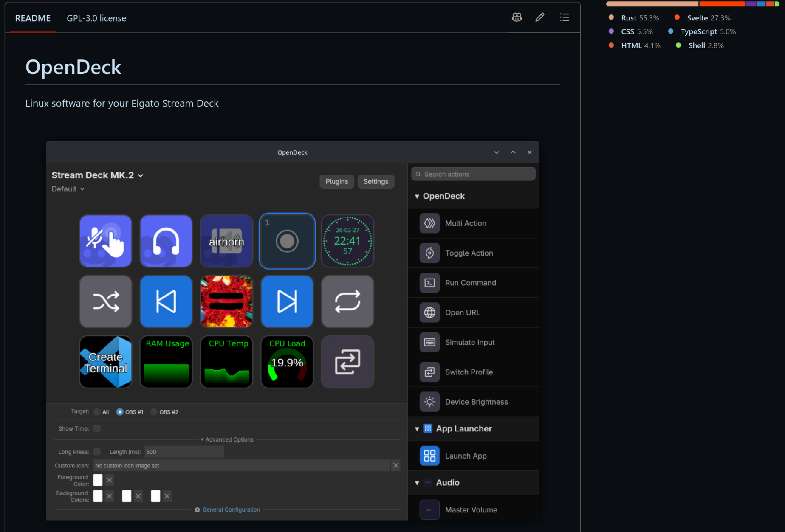Click the Discord deafen headphones key

[x=166, y=241]
